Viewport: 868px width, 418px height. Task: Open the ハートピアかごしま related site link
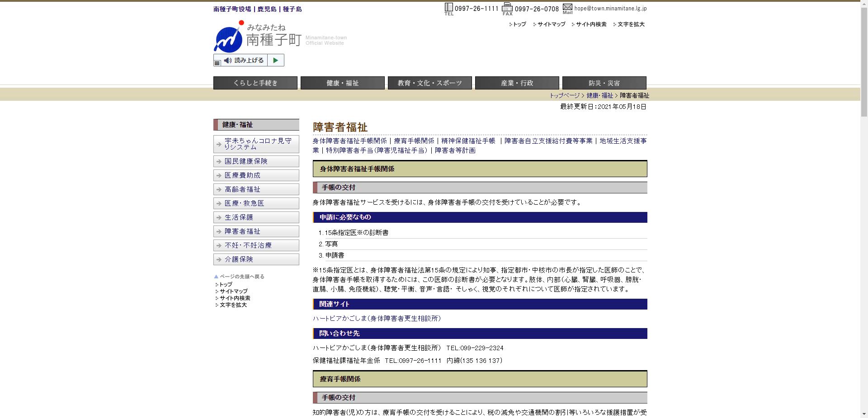(377, 319)
